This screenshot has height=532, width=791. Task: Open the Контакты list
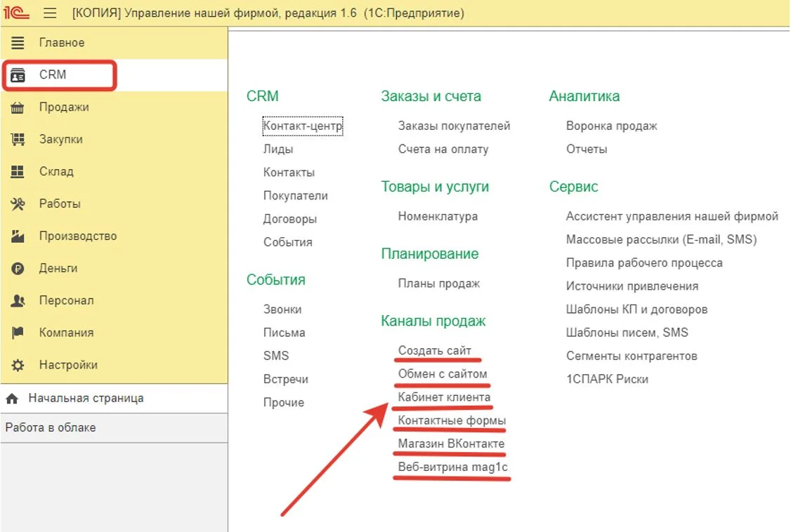(289, 172)
